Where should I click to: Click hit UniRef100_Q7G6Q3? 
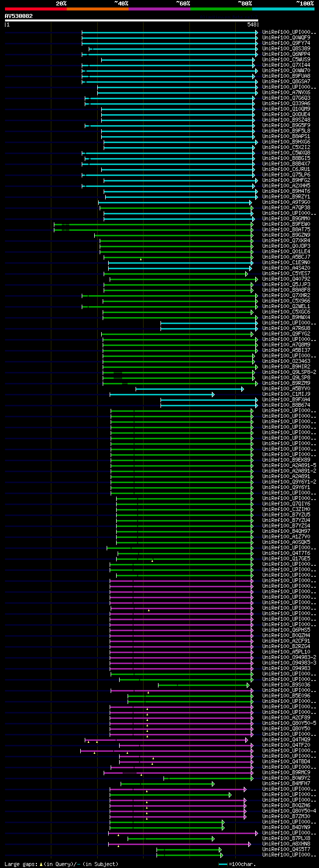pos(286,98)
